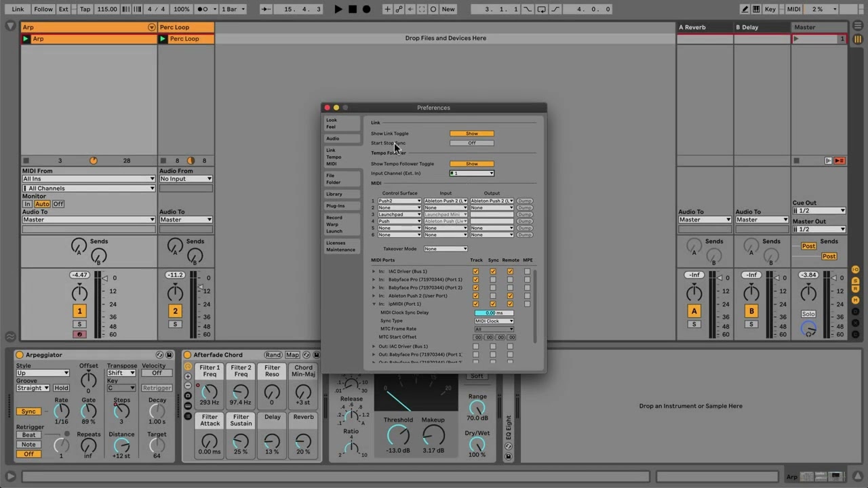The image size is (868, 488).
Task: Open File Folder preferences tab
Action: pyautogui.click(x=340, y=179)
